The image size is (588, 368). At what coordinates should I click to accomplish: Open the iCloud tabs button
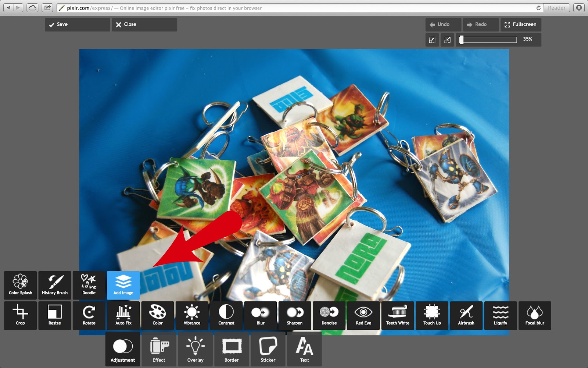click(x=32, y=8)
